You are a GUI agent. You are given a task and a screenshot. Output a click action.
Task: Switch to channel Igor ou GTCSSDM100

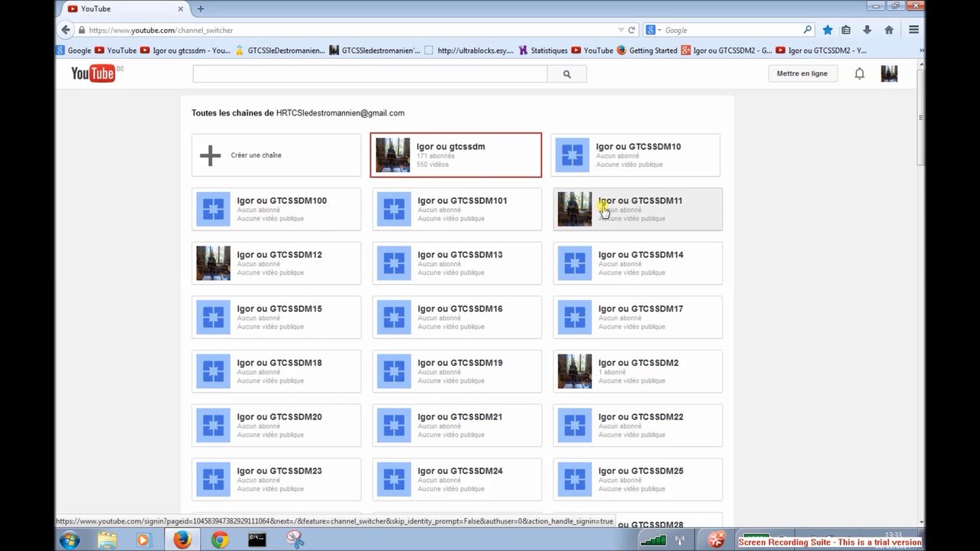[x=276, y=209]
